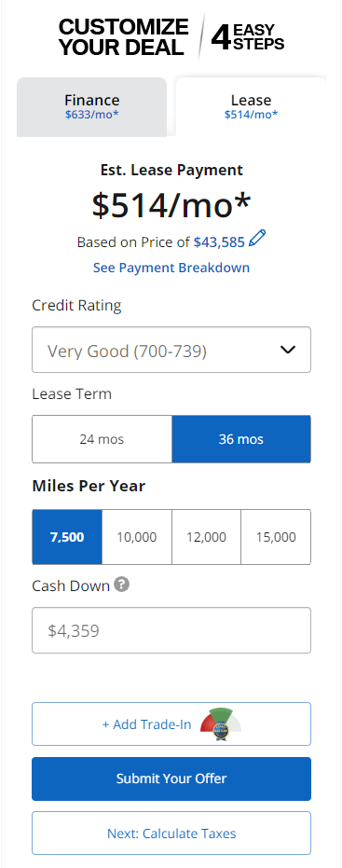This screenshot has height=868, width=342.
Task: Click the trade-in value gauge icon
Action: point(221,724)
